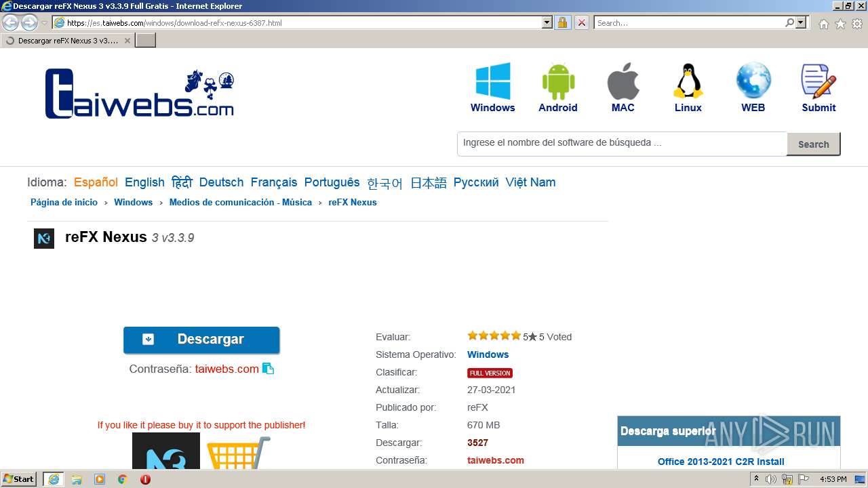The width and height of the screenshot is (868, 488).
Task: Switch language to Korean (한국어)
Action: click(385, 183)
